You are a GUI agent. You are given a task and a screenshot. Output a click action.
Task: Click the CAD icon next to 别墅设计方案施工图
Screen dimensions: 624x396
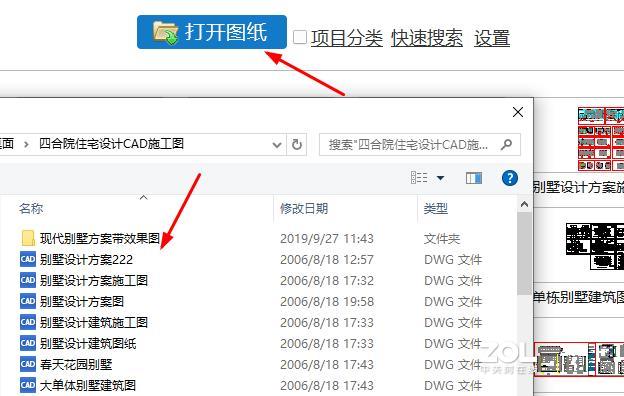pyautogui.click(x=28, y=280)
